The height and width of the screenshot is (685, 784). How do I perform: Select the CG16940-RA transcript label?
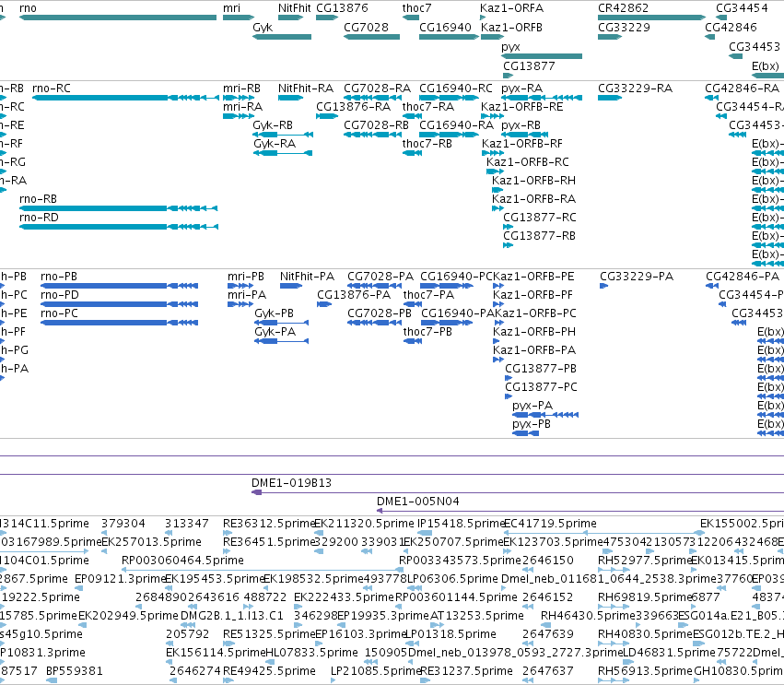[457, 125]
